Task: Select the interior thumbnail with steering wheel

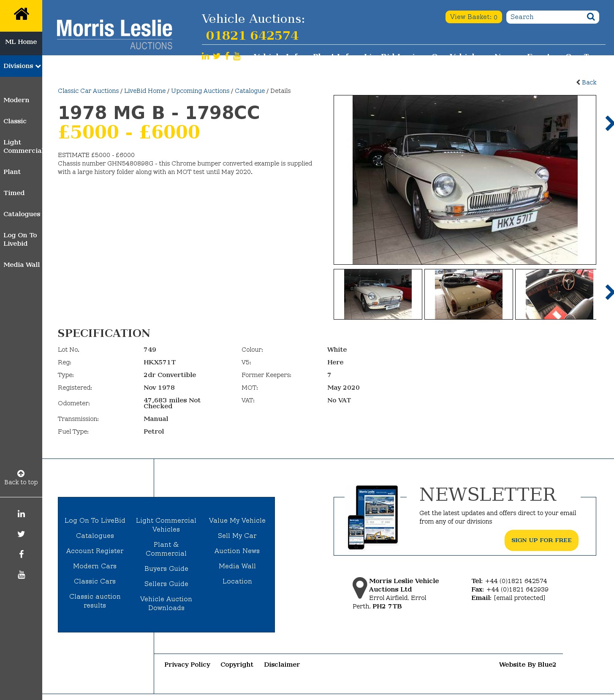Action: [556, 294]
